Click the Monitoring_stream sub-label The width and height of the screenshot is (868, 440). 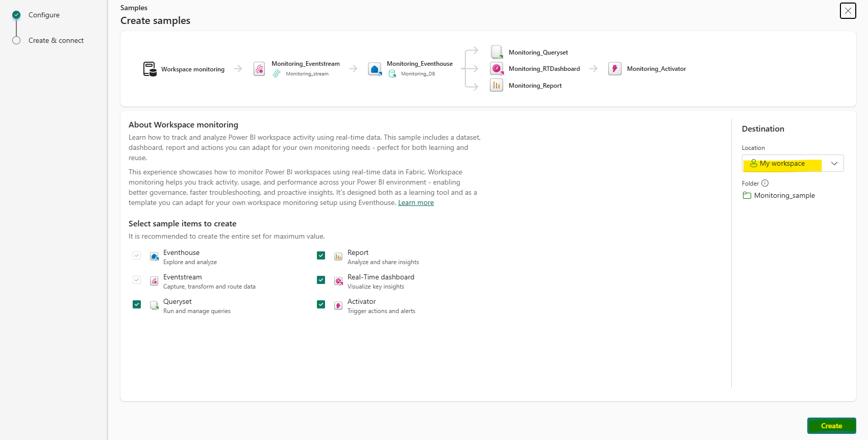pyautogui.click(x=307, y=74)
